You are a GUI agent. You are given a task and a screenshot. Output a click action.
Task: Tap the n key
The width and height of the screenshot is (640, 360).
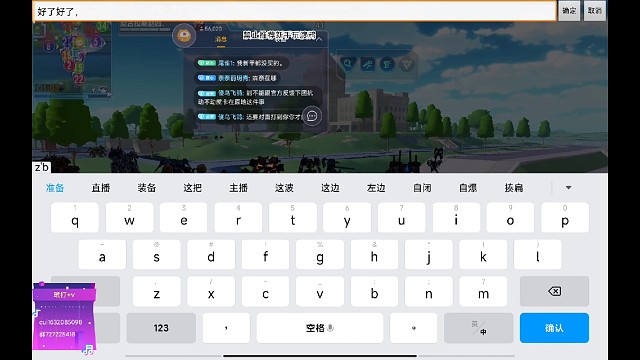[429, 291]
